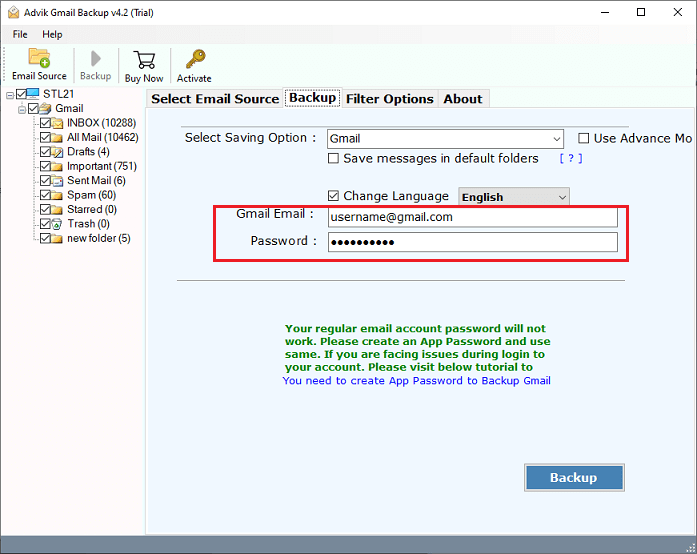Screen dimensions: 697x554
Task: Switch to Filter Options tab
Action: pos(390,99)
